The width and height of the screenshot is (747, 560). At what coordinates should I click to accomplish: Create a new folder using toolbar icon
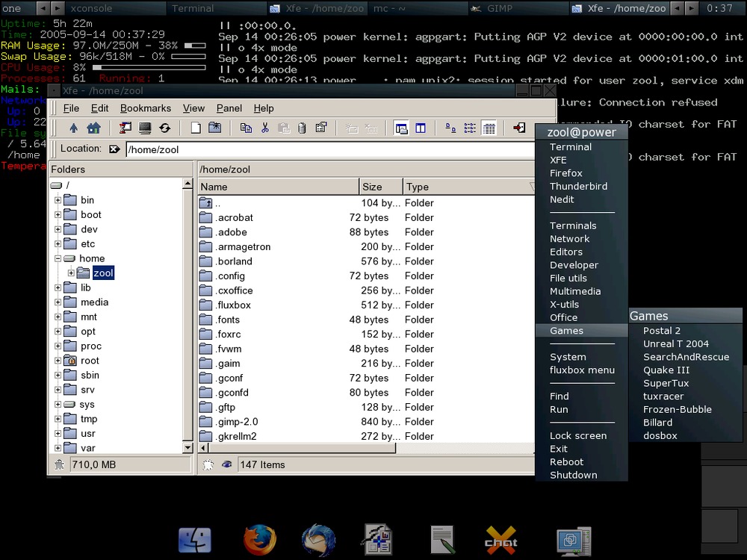point(215,128)
